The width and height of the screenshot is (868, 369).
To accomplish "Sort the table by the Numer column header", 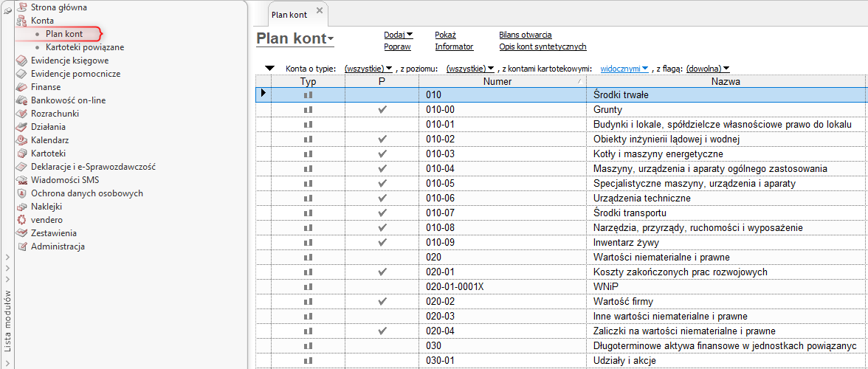I will [497, 82].
